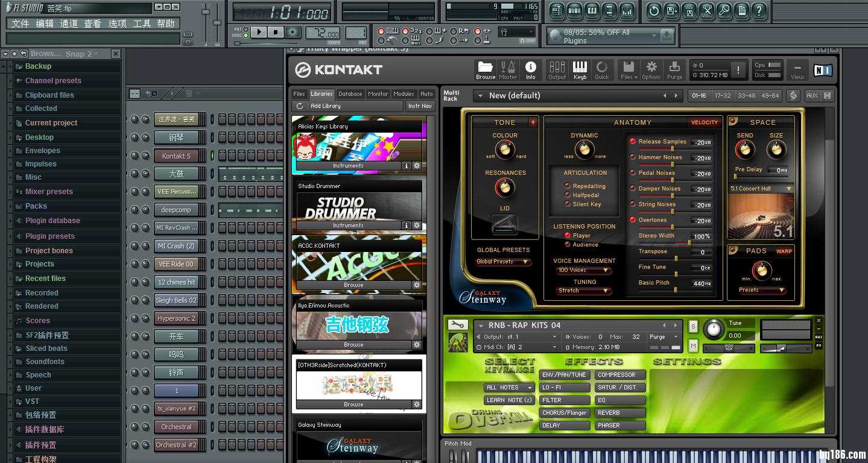Switch to the Monitor tab in Kontakt browser
Viewport: 868px width, 463px height.
[378, 94]
